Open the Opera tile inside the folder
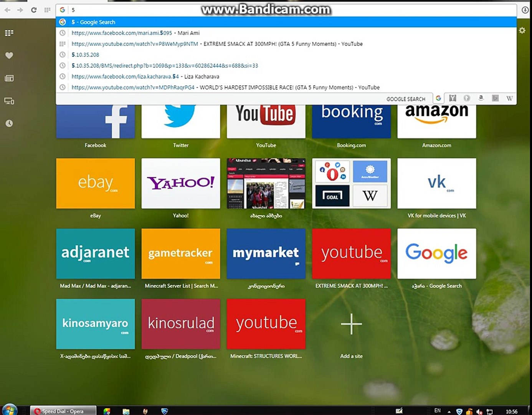532x415 pixels. tap(332, 172)
